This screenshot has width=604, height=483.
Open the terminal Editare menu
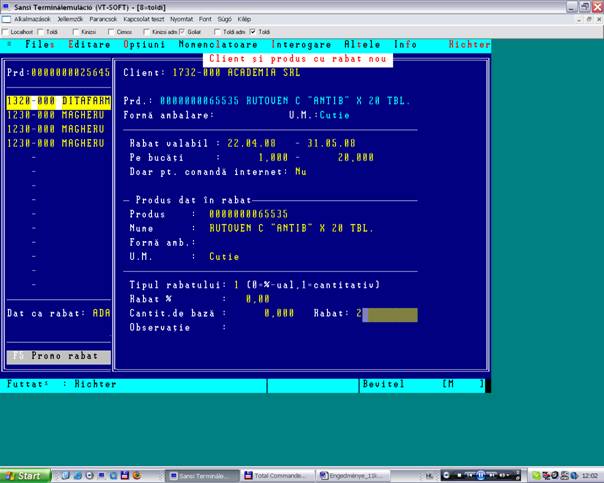(89, 45)
